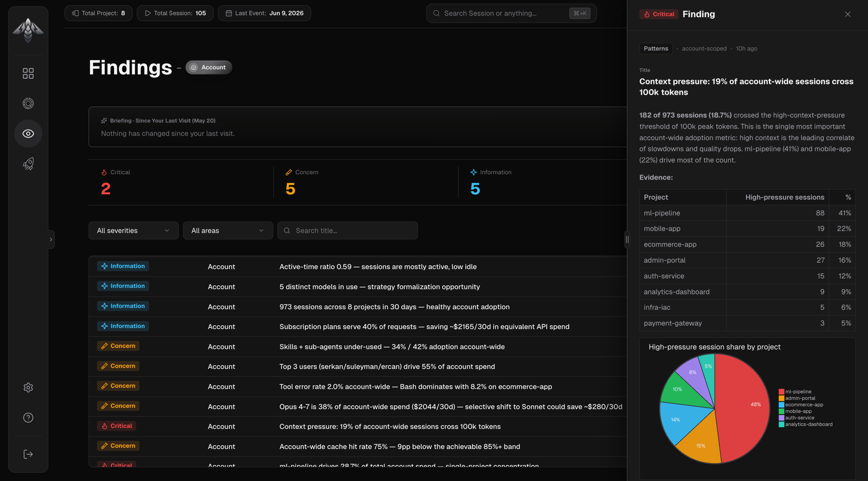868x481 pixels.
Task: Click Project column header
Action: pyautogui.click(x=683, y=197)
